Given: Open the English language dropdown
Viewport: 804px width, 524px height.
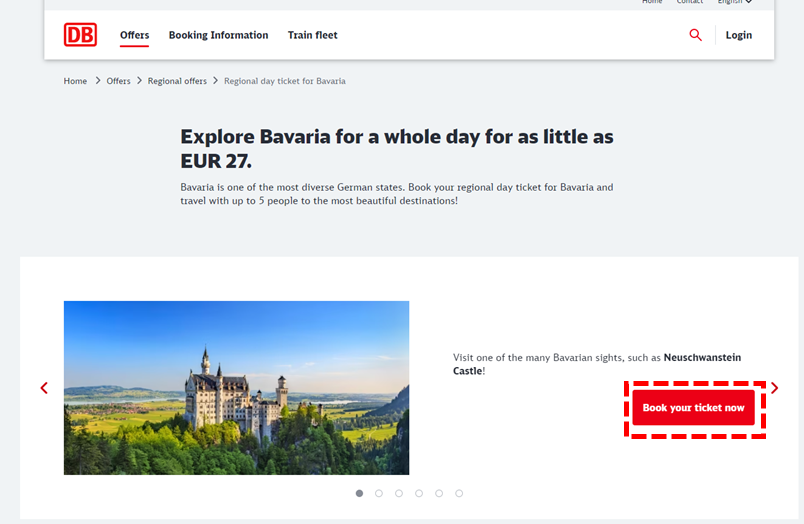Looking at the screenshot, I should pyautogui.click(x=734, y=2).
